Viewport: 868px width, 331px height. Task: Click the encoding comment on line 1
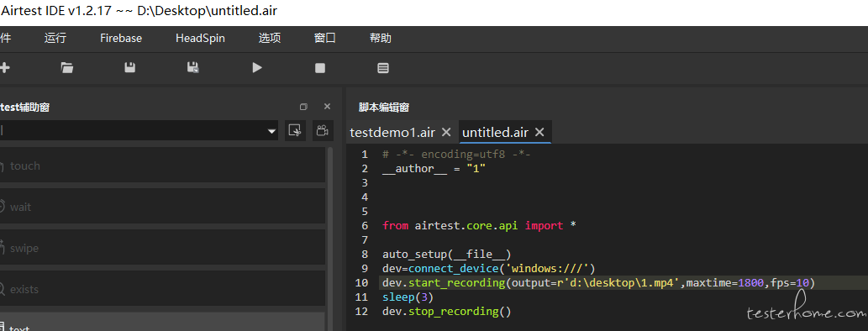click(x=456, y=155)
